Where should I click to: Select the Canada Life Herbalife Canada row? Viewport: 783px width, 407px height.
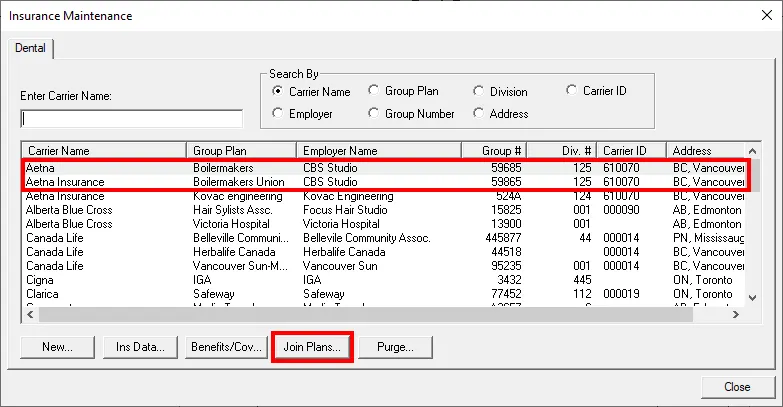[385, 252]
